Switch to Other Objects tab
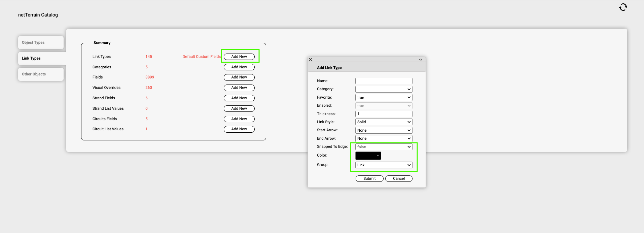The image size is (644, 233). pos(41,74)
